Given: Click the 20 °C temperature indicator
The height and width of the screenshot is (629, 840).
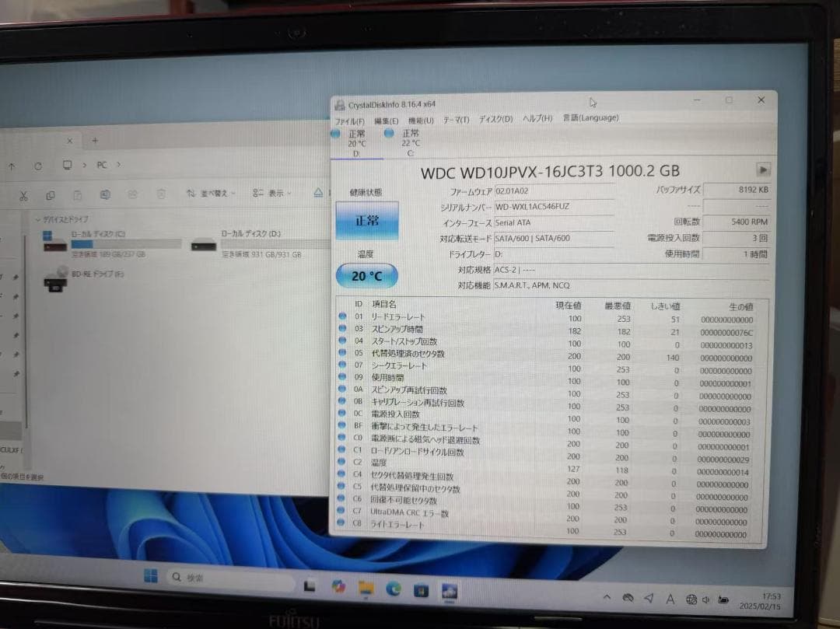Looking at the screenshot, I should click(x=366, y=274).
